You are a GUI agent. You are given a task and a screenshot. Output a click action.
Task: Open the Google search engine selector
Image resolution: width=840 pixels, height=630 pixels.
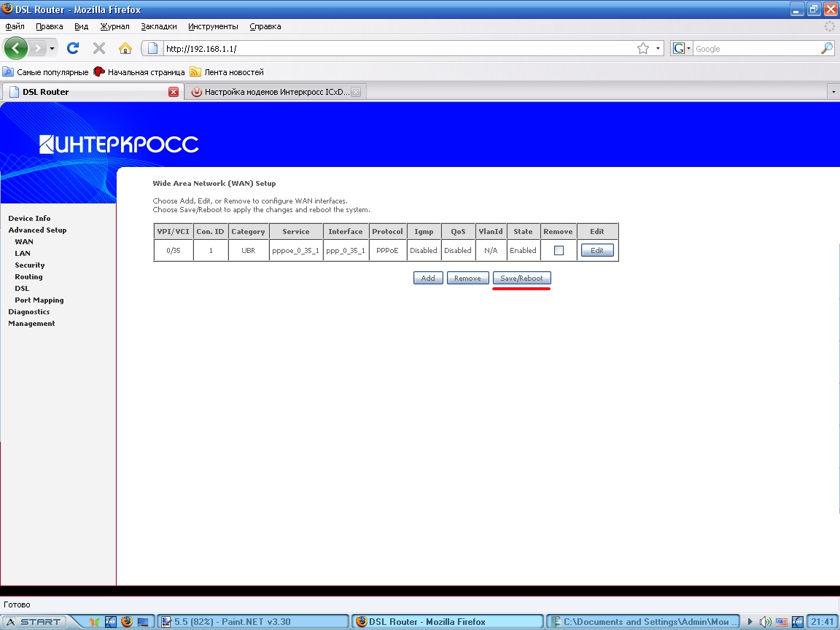click(x=682, y=49)
